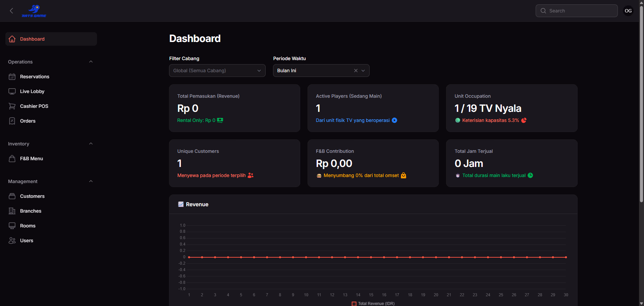
Task: Collapse the Operations section
Action: pyautogui.click(x=91, y=62)
